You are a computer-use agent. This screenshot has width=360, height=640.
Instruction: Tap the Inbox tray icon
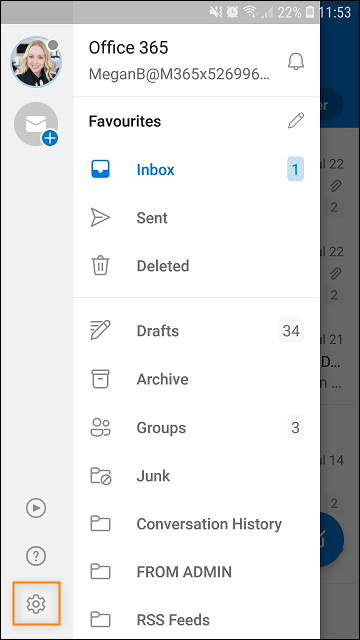(x=100, y=169)
